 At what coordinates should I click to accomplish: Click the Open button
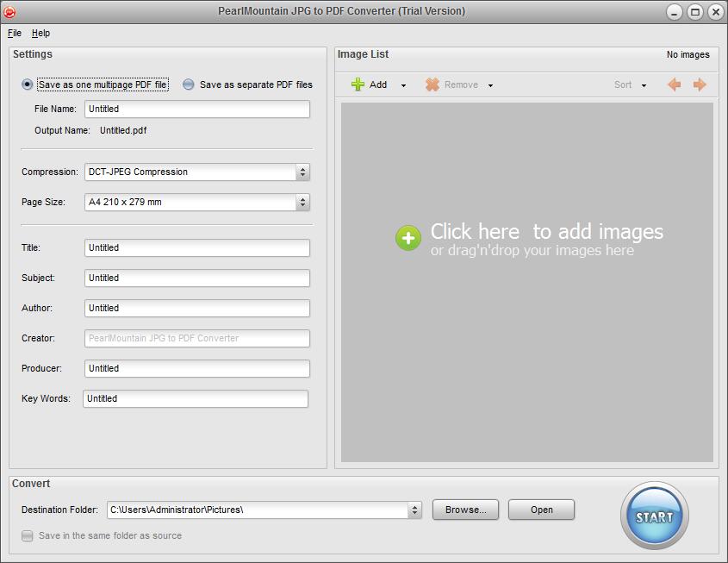click(541, 510)
